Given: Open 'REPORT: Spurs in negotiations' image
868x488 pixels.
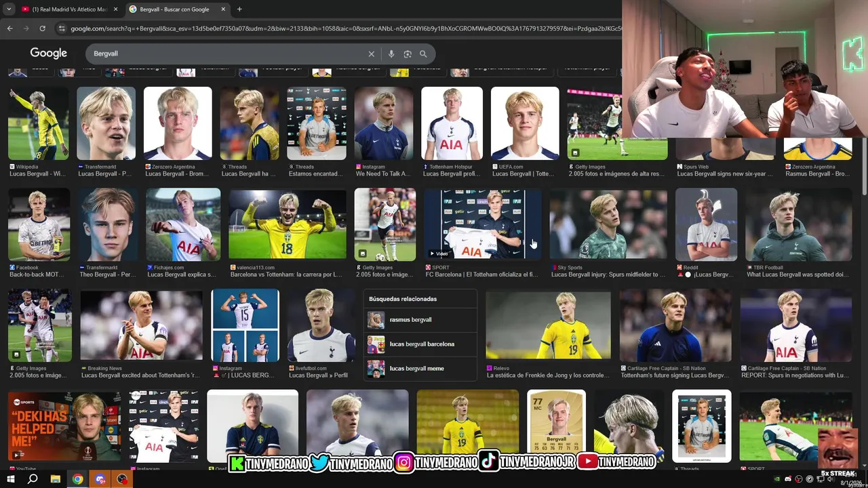Looking at the screenshot, I should coord(796,325).
